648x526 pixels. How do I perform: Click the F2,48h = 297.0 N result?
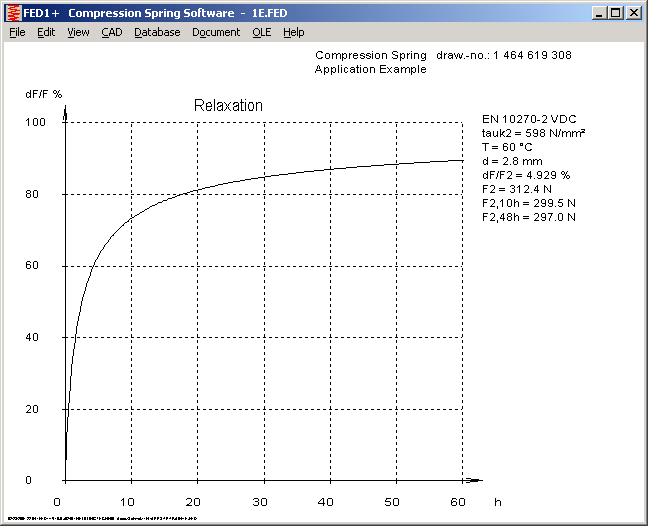point(528,216)
